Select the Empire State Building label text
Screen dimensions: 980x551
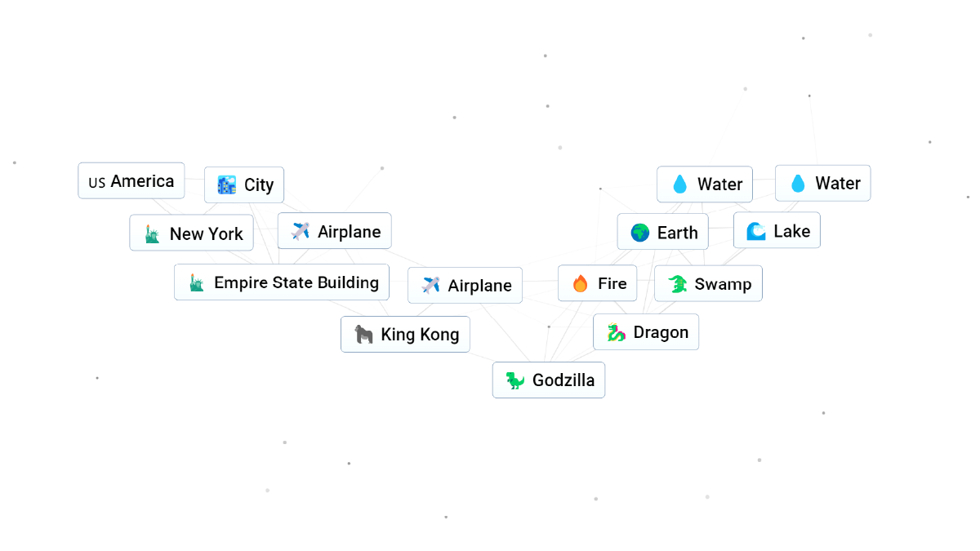(296, 282)
